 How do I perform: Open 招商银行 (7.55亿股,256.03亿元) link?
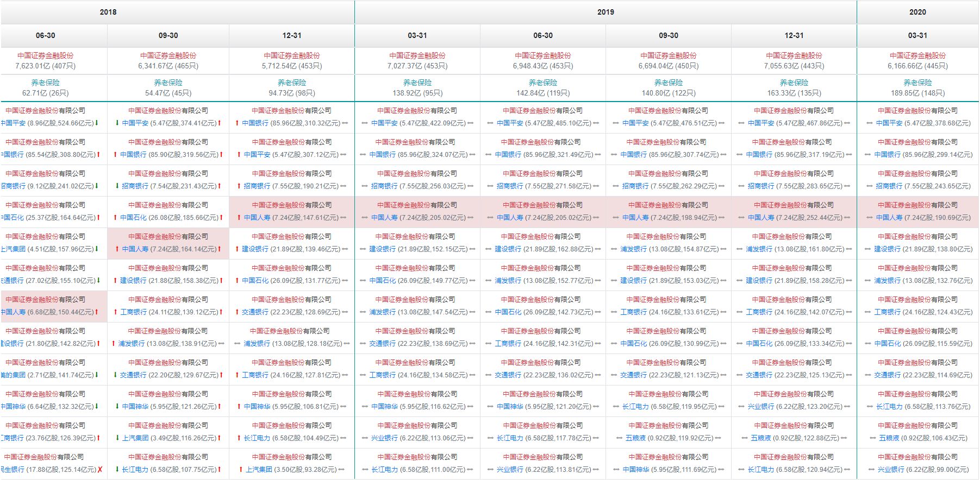coord(384,186)
